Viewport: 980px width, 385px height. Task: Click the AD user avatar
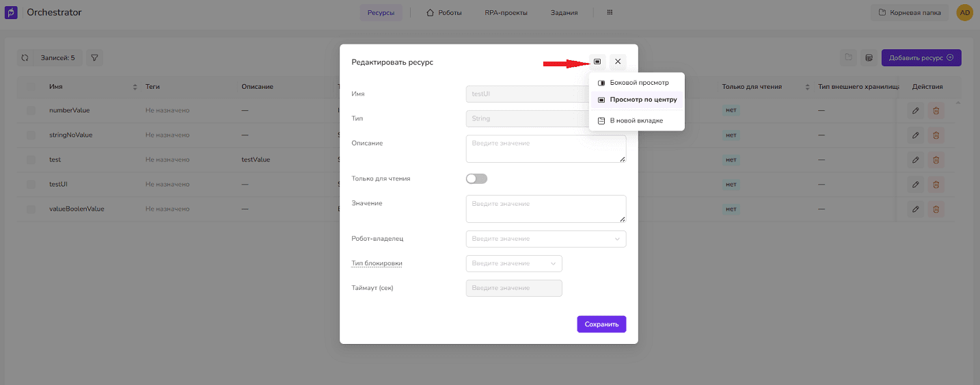pyautogui.click(x=964, y=12)
